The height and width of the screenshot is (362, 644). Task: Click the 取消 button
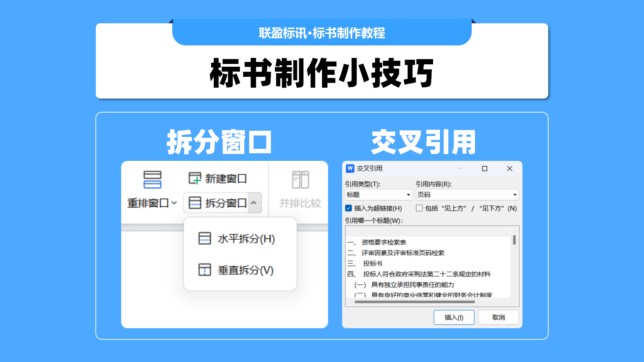(499, 317)
